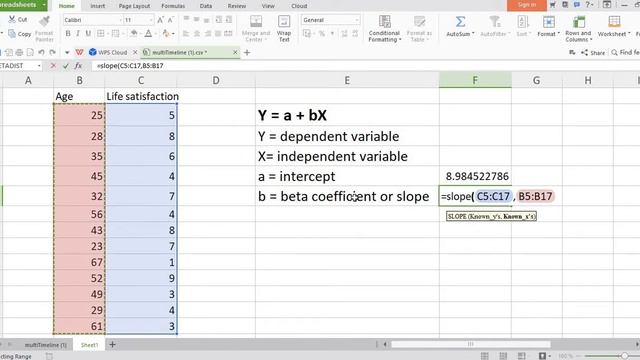This screenshot has height=360, width=640.
Task: Click the Redo arrow icon
Action: 52,53
